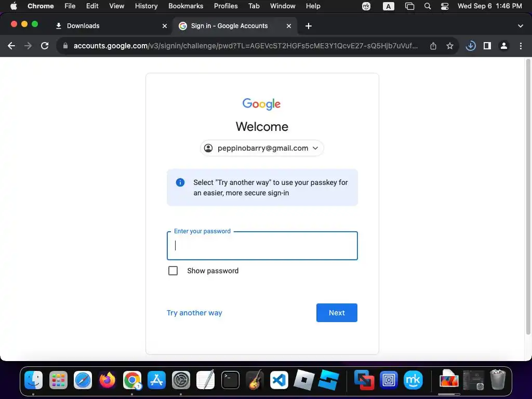This screenshot has height=399, width=532.
Task: Launch Roblox from the Dock
Action: (304, 380)
